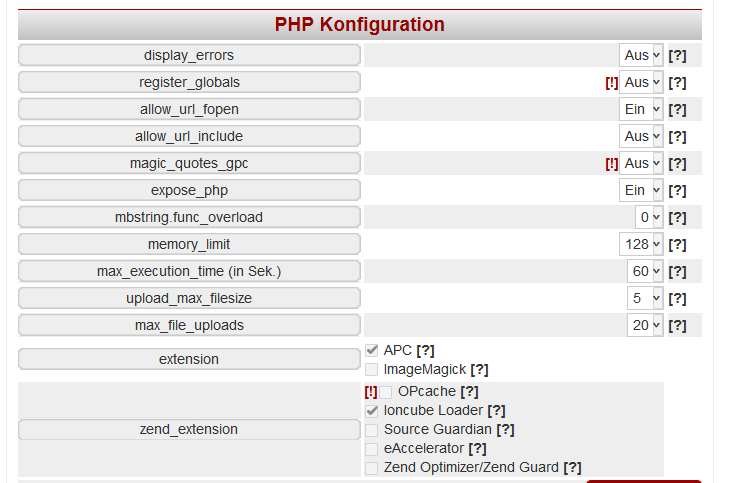Open the max_execution_time 60 dropdown

tap(645, 272)
